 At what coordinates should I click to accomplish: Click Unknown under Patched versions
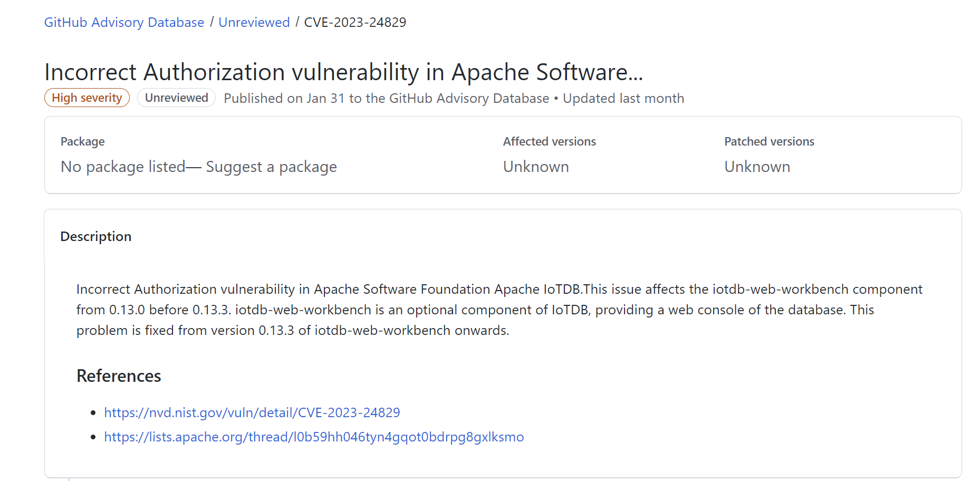pos(757,167)
